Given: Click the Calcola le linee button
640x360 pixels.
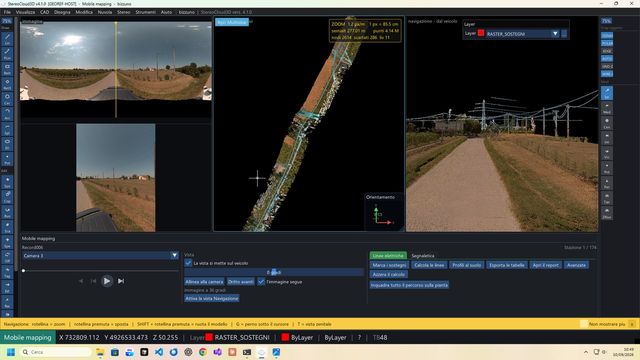Looking at the screenshot, I should point(429,265).
